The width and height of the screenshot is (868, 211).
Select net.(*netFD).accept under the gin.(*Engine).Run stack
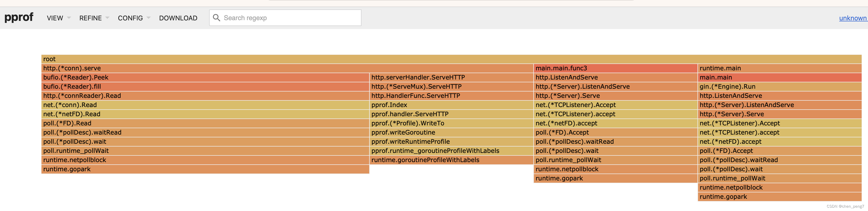tap(780, 141)
